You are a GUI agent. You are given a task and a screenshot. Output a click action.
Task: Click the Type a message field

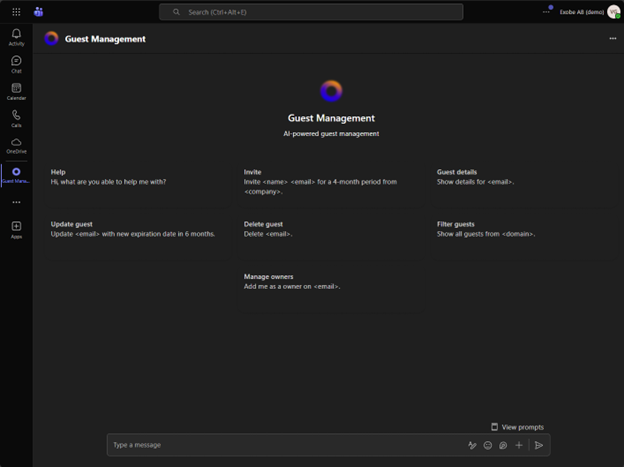280,445
